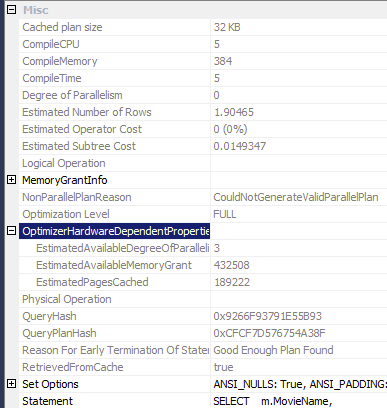Viewport: 387px width, 408px height.
Task: Select the Optimization Level property
Action: [66, 214]
